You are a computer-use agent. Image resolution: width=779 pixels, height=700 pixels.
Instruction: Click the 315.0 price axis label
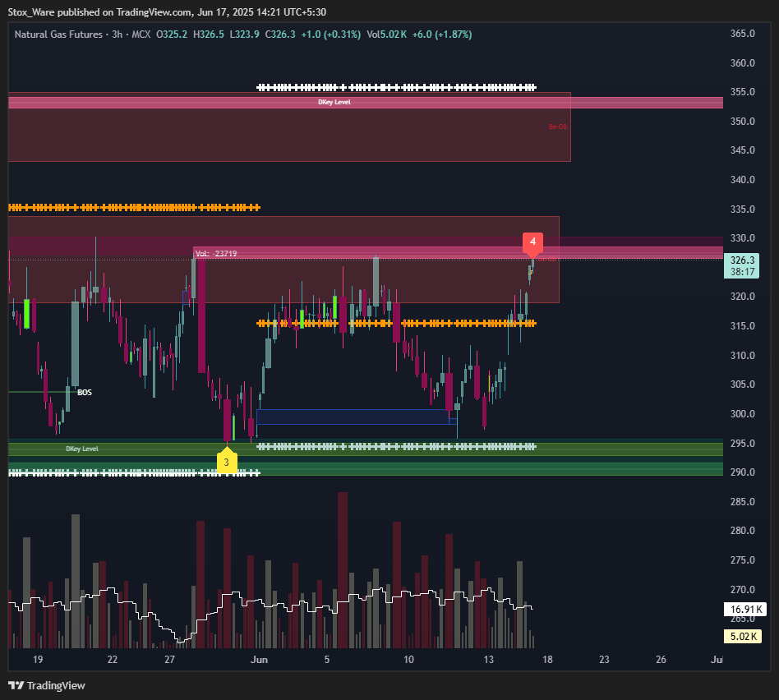[742, 326]
